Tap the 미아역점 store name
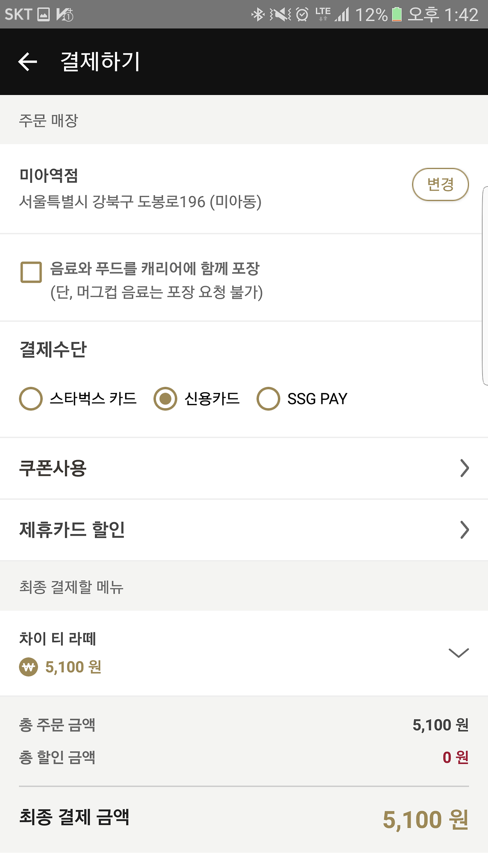The width and height of the screenshot is (488, 868). click(x=49, y=176)
